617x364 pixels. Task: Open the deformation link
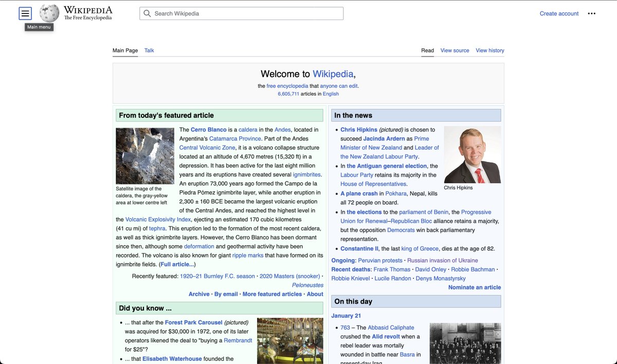point(199,246)
